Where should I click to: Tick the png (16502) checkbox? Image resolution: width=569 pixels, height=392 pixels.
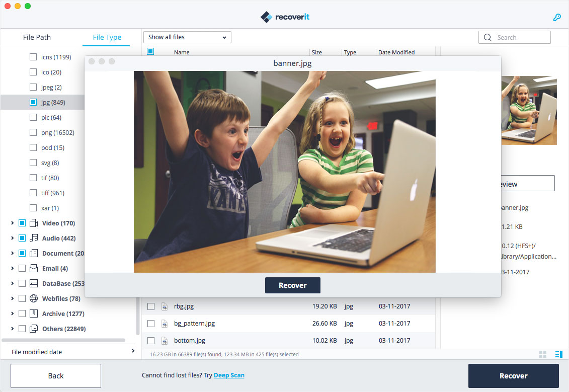click(x=33, y=133)
